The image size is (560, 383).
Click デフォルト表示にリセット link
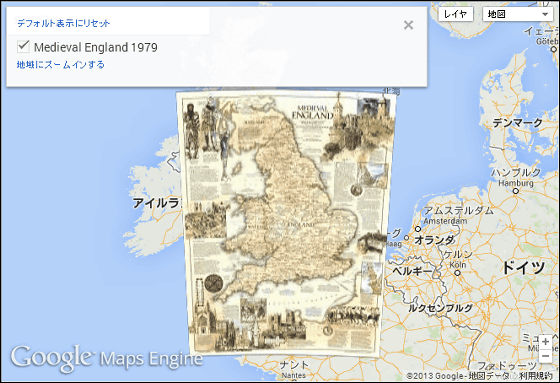(x=64, y=24)
